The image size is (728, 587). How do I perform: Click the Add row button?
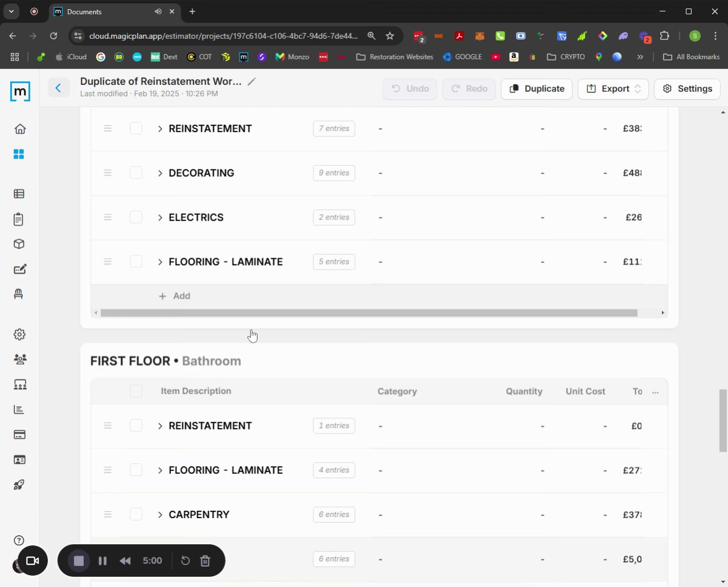point(174,296)
